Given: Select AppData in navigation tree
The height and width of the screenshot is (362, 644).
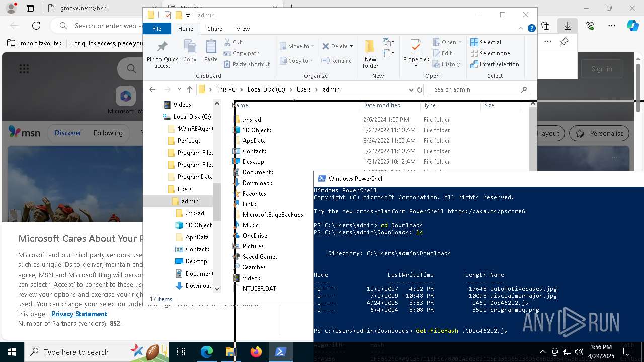Looking at the screenshot, I should 197,237.
